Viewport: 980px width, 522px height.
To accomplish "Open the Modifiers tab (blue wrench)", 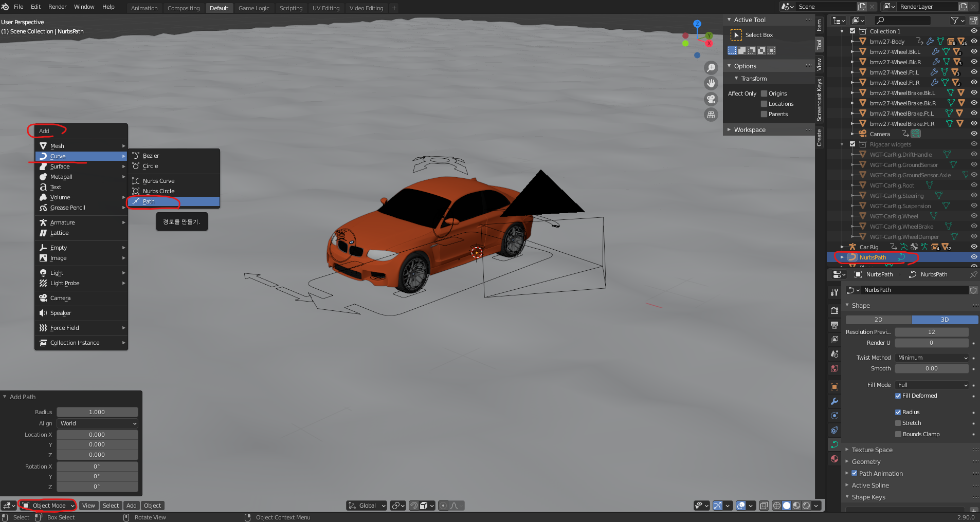I will (x=834, y=401).
